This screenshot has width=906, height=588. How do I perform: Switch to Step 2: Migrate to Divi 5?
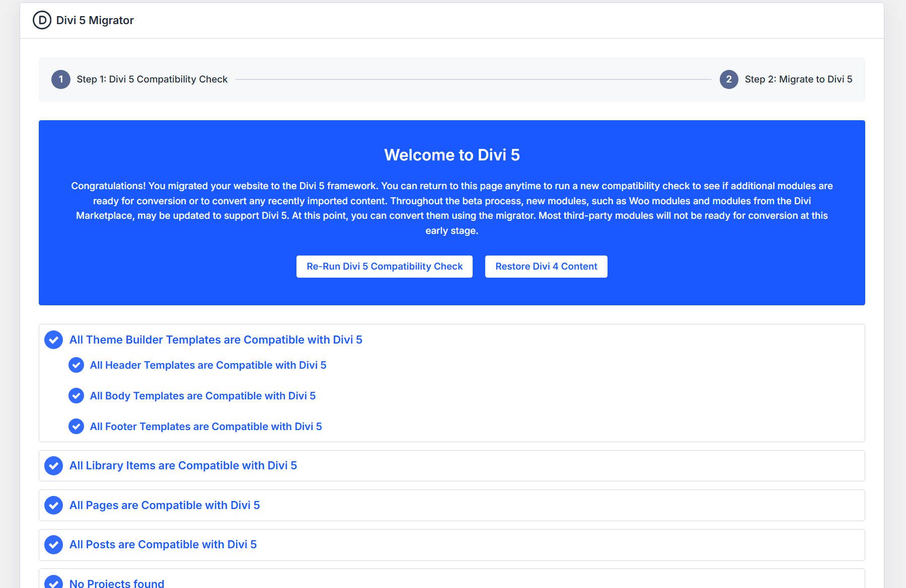[799, 79]
